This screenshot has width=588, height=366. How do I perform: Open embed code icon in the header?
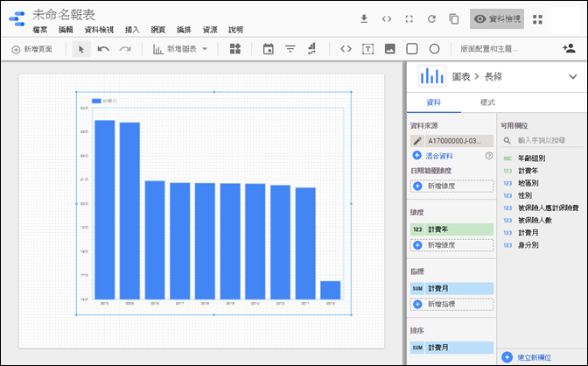click(387, 18)
